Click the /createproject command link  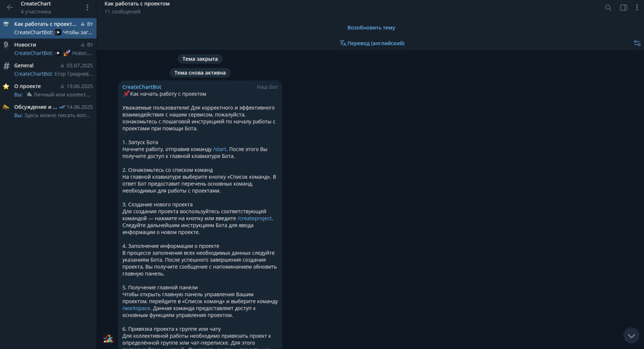254,218
